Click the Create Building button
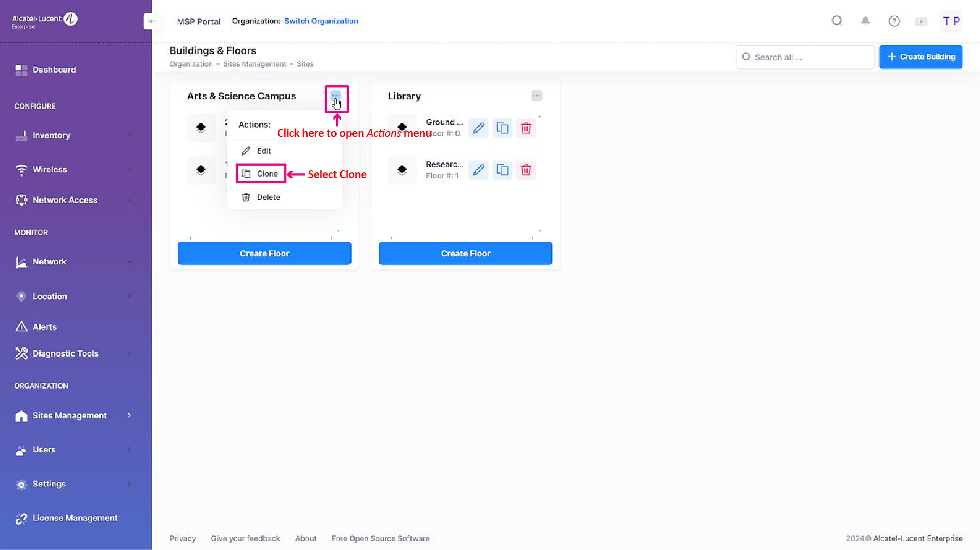This screenshot has width=980, height=550. (x=920, y=56)
